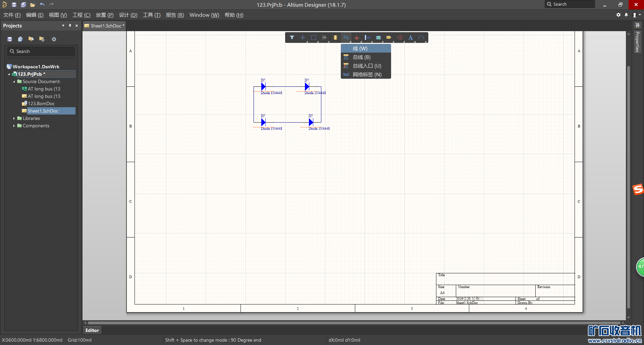Select the D1 port placement icon
644x345 pixels.
pyautogui.click(x=389, y=38)
